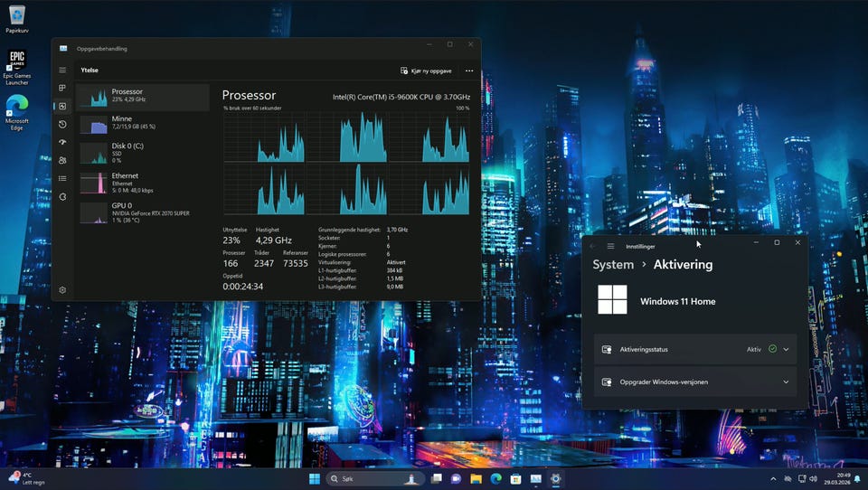
Task: Click the Virtualisering Aktivert row
Action: point(362,262)
